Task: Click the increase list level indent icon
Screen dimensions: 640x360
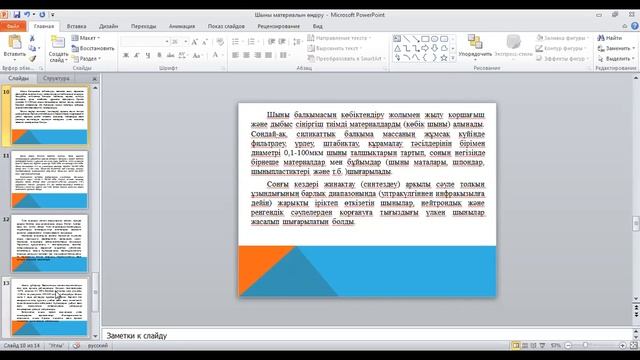Action: tap(282, 42)
